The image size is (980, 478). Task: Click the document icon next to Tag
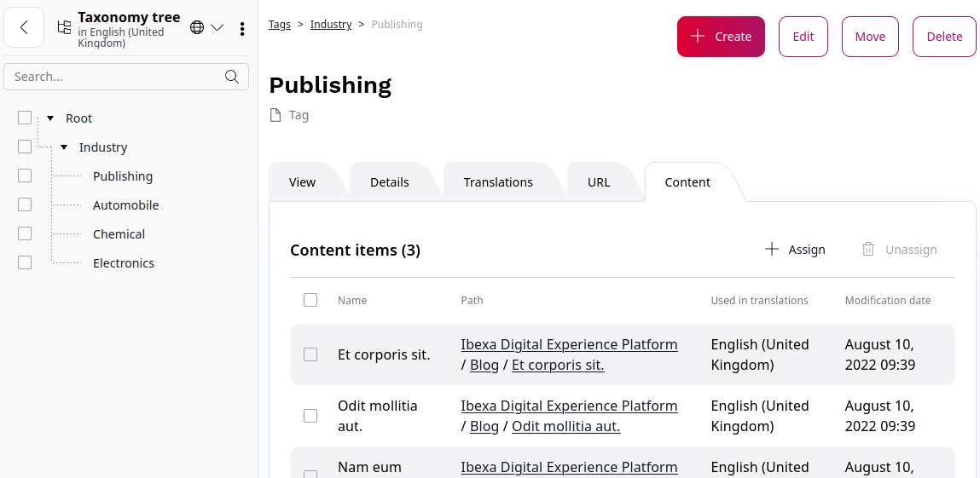point(275,115)
